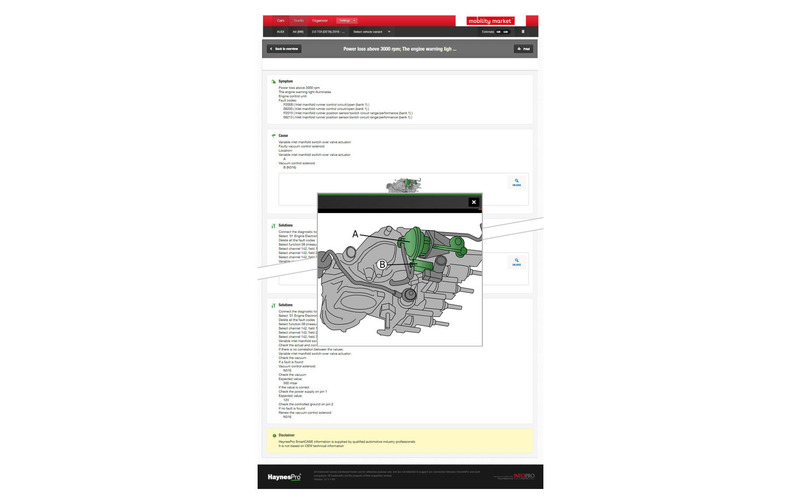Click label A on the engine diagram
The image size is (800, 500).
[355, 234]
